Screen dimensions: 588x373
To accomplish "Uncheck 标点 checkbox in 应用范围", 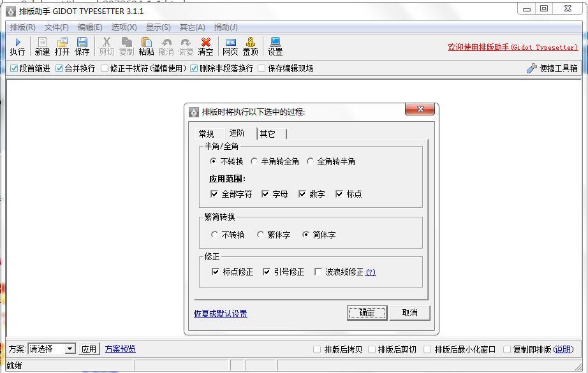I will coord(339,194).
